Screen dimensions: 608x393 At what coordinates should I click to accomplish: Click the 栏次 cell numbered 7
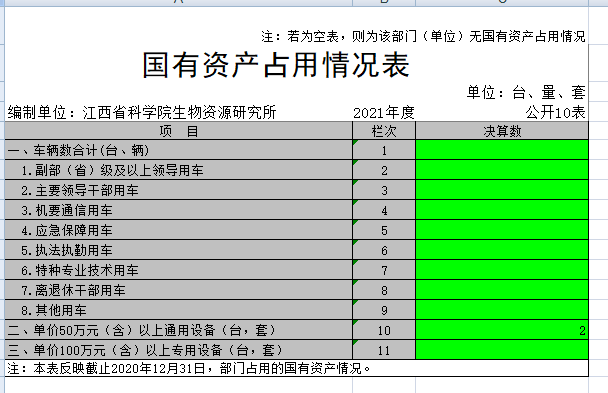(384, 270)
